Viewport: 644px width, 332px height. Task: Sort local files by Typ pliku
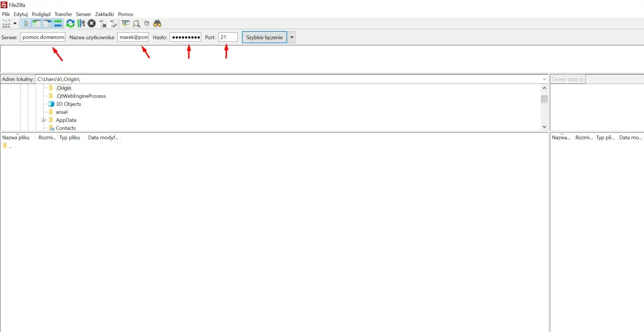(71, 137)
